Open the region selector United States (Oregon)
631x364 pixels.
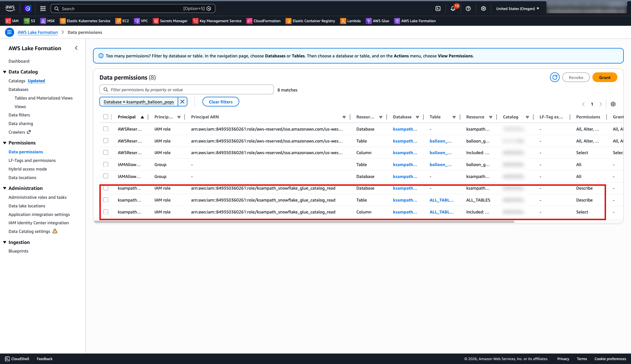518,9
